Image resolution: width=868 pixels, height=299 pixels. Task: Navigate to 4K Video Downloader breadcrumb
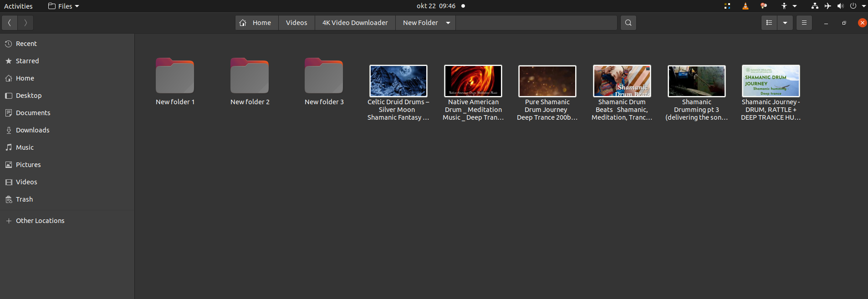(355, 23)
